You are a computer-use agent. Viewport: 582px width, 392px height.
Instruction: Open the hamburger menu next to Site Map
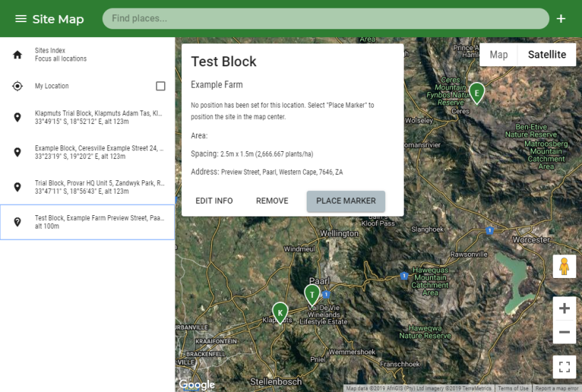pos(21,19)
